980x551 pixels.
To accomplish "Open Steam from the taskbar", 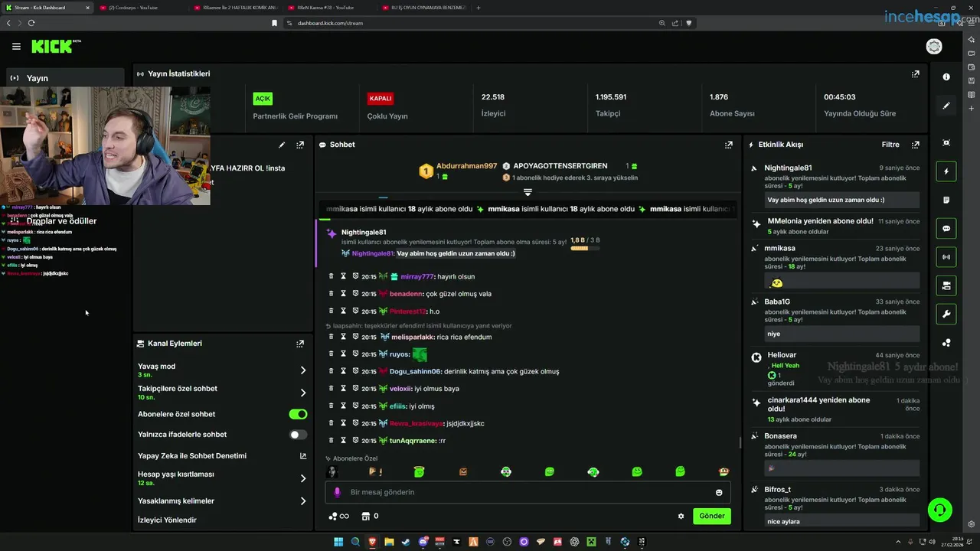I will 405,542.
